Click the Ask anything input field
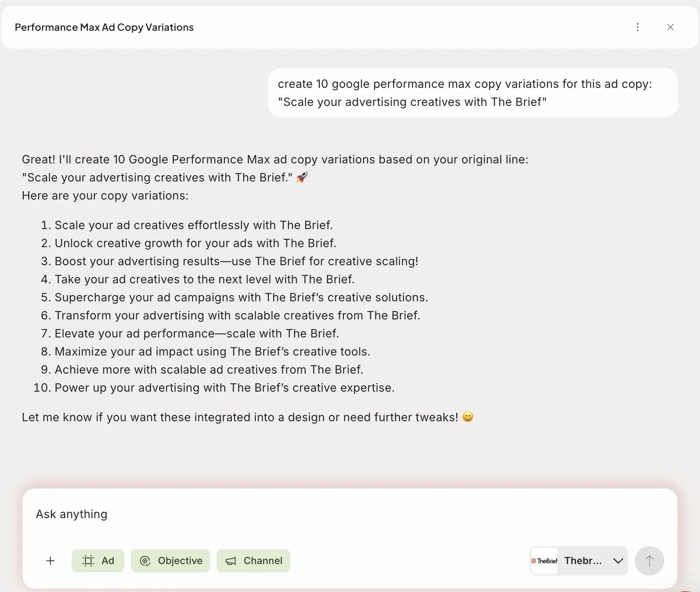The height and width of the screenshot is (592, 700). pos(164,514)
